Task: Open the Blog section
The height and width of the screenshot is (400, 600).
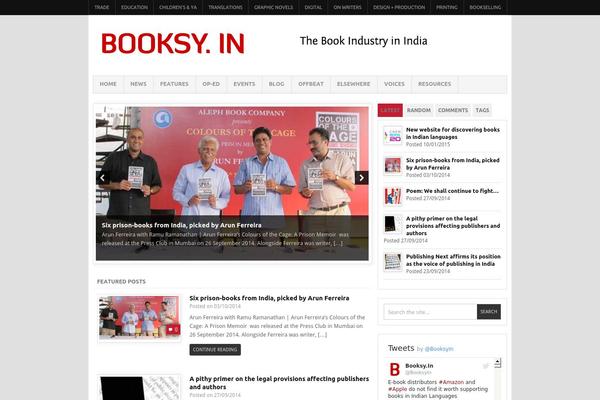Action: click(x=277, y=84)
